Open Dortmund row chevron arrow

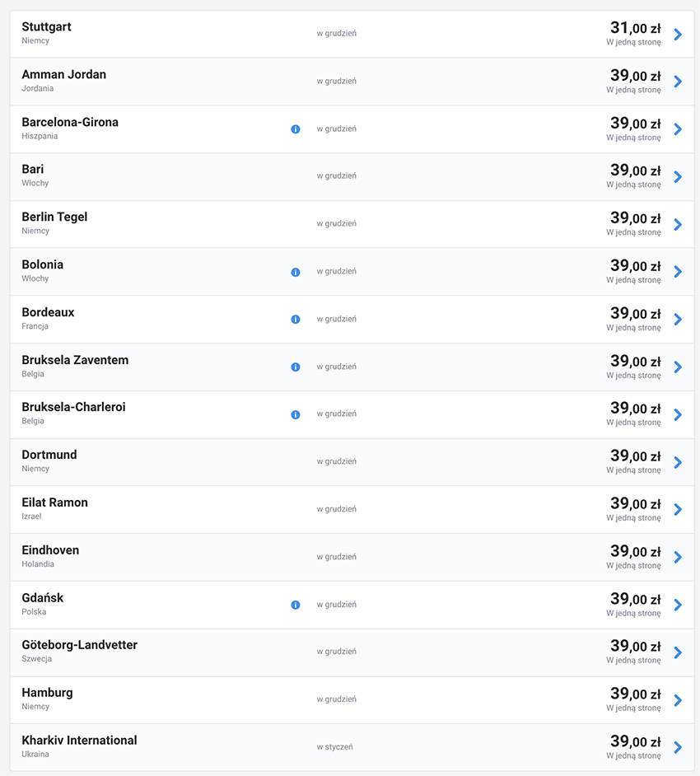[x=678, y=462]
